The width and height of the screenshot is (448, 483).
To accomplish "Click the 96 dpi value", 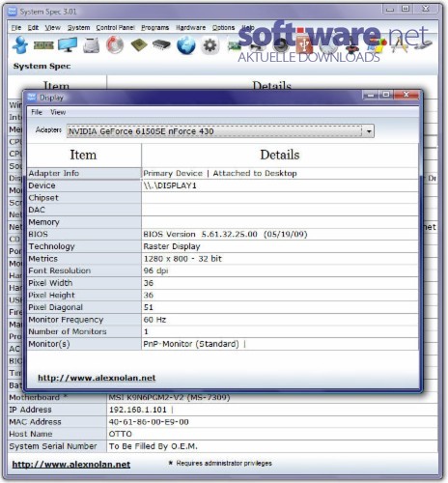I will tap(155, 270).
